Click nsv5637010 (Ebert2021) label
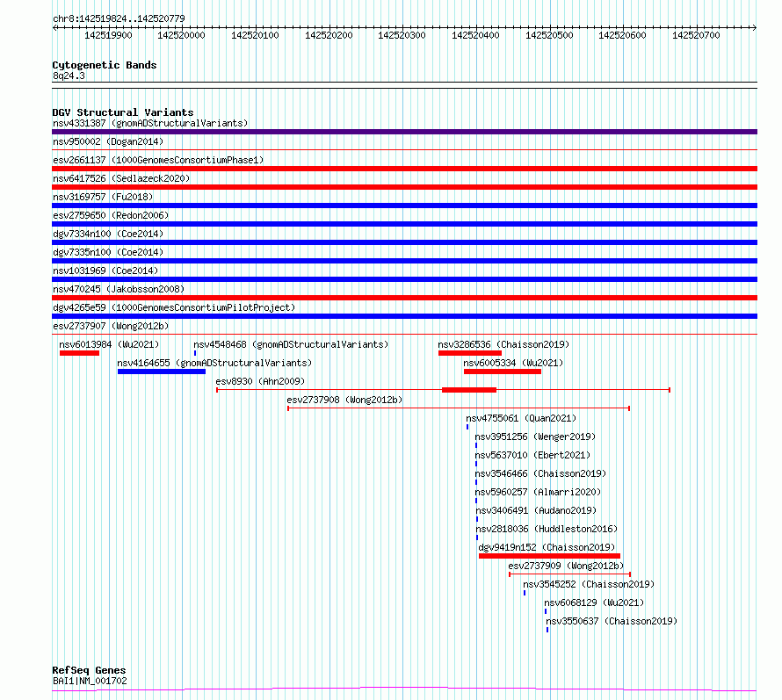This screenshot has height=700, width=782. point(532,455)
